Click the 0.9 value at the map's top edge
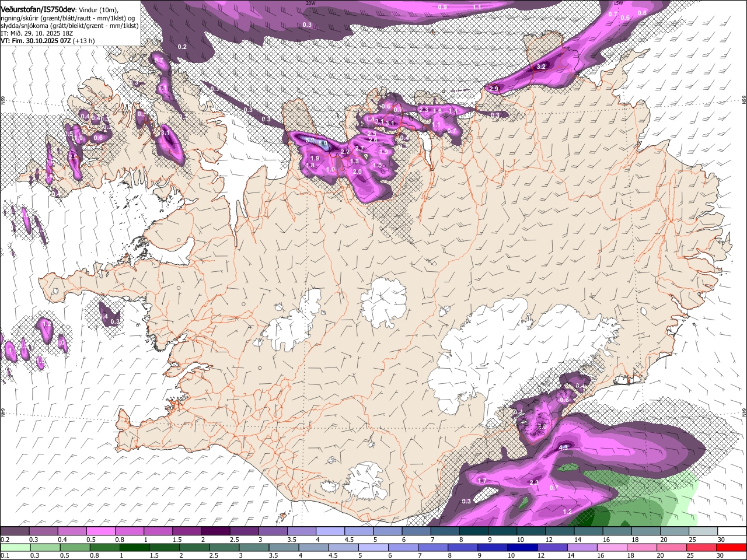 pos(442,7)
